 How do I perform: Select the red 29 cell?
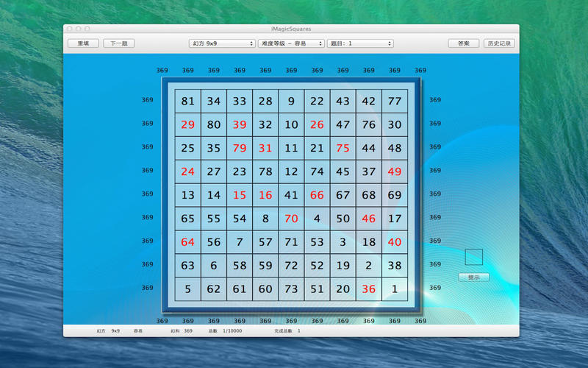188,124
